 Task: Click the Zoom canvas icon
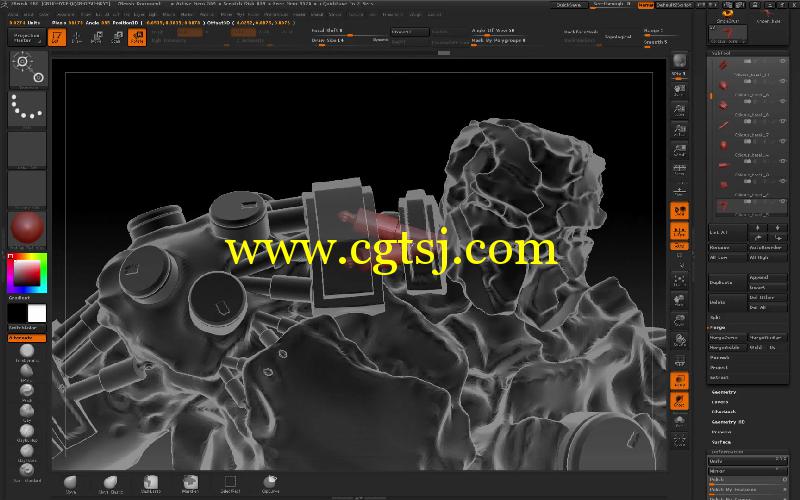679,110
